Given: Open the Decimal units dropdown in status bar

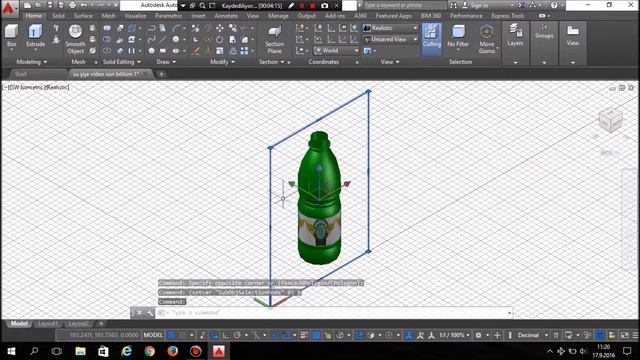Looking at the screenshot, I should click(x=533, y=335).
